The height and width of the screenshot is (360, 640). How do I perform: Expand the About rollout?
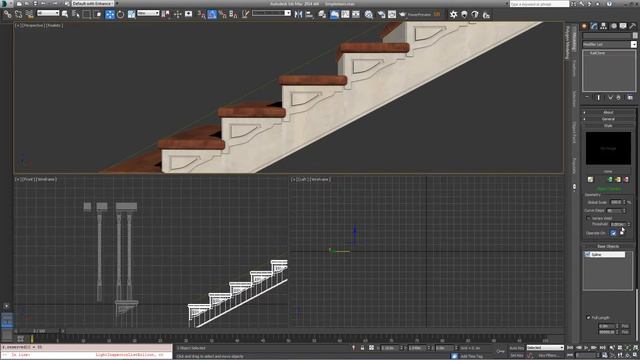(608, 112)
